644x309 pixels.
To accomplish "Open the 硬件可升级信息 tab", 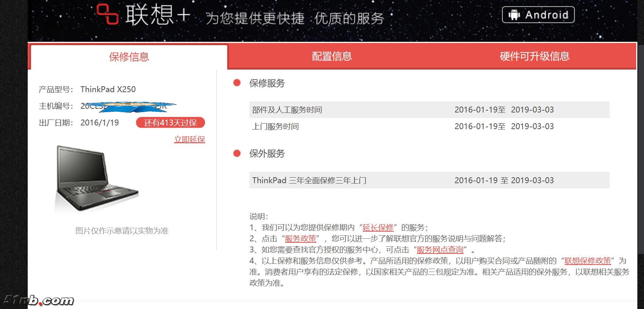I will coord(534,56).
